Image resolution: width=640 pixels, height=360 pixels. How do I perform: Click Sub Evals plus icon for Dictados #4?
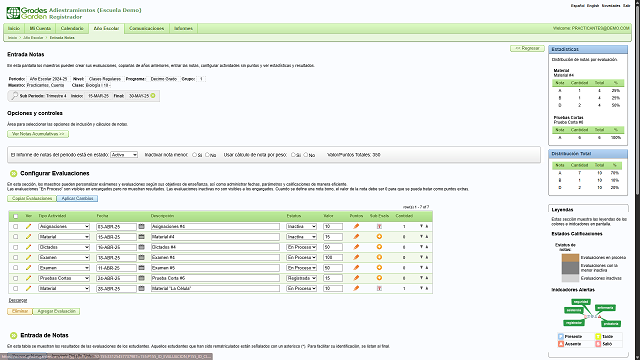point(379,247)
